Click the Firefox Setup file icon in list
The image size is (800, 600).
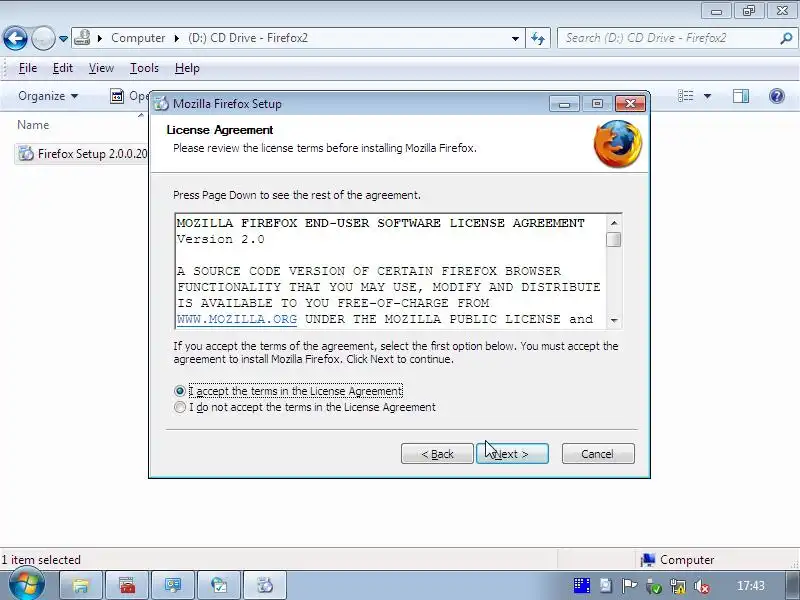25,154
